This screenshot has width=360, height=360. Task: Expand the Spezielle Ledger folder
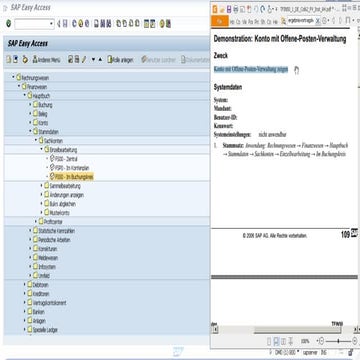25,329
